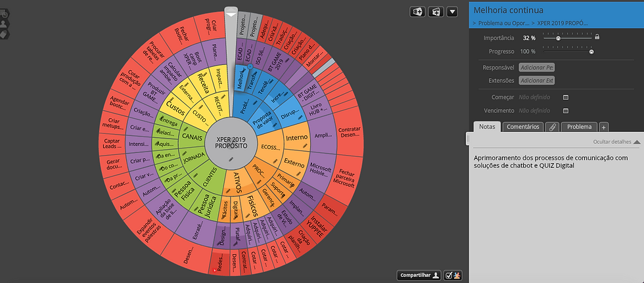Select the orange Externo segment

tap(294, 163)
